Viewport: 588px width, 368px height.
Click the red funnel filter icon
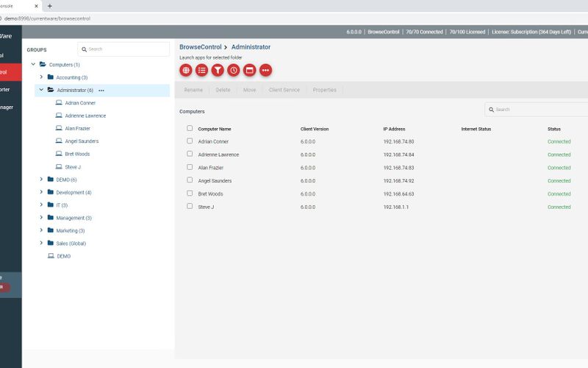pos(218,70)
